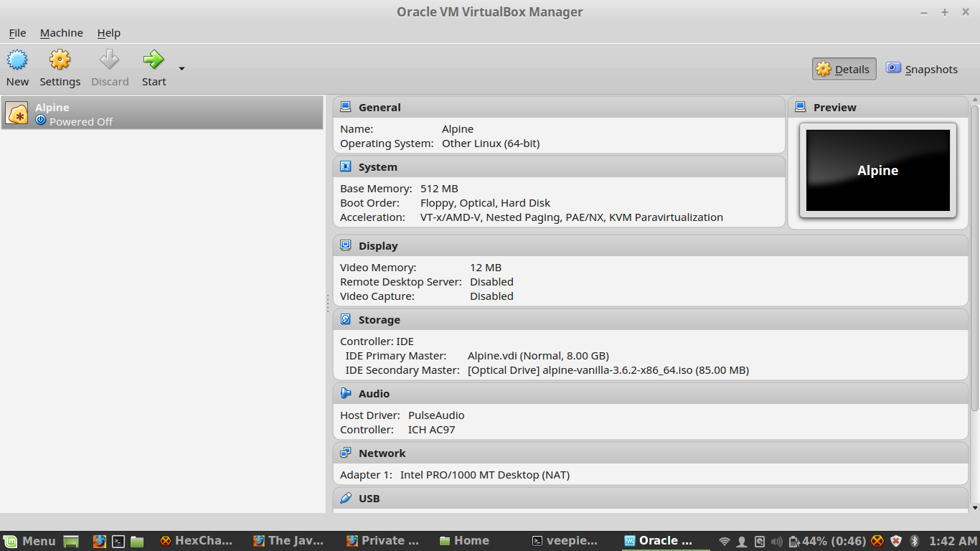Click the Storage section disk icon

pyautogui.click(x=346, y=319)
